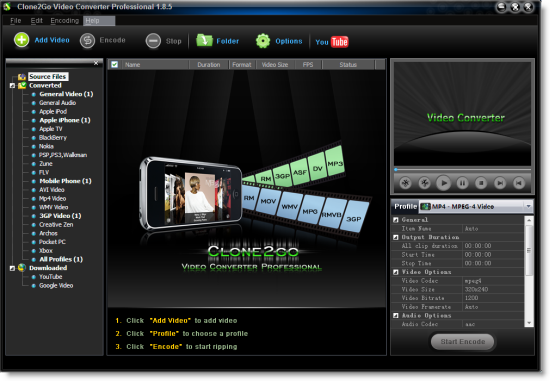
Task: Select PSP,PS3,Walkman in the tree
Action: click(63, 155)
